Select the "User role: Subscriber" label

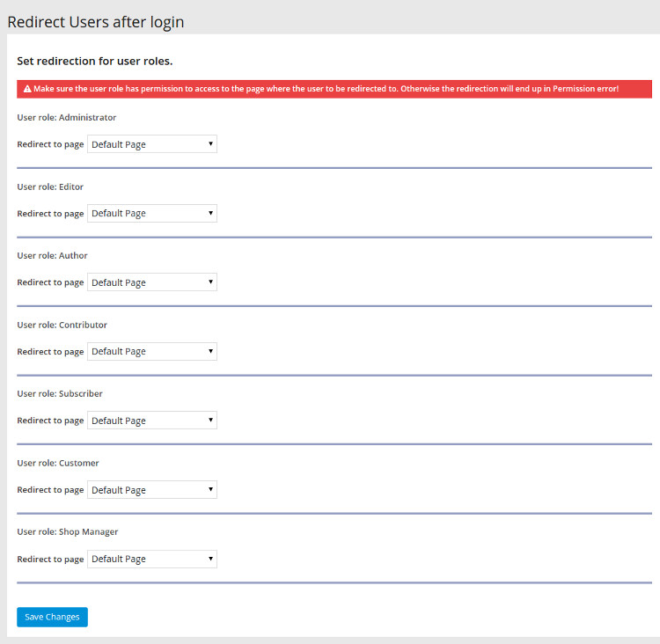point(60,393)
